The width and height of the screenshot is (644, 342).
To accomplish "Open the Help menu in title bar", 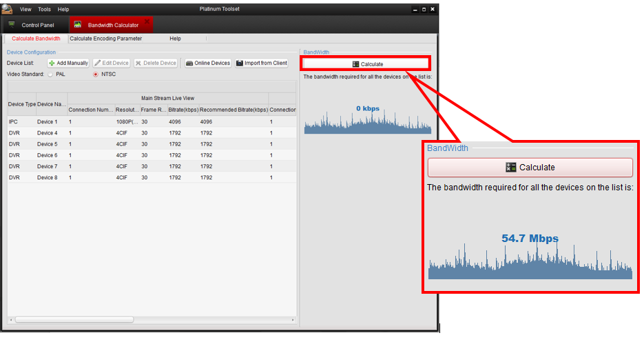I will 63,10.
